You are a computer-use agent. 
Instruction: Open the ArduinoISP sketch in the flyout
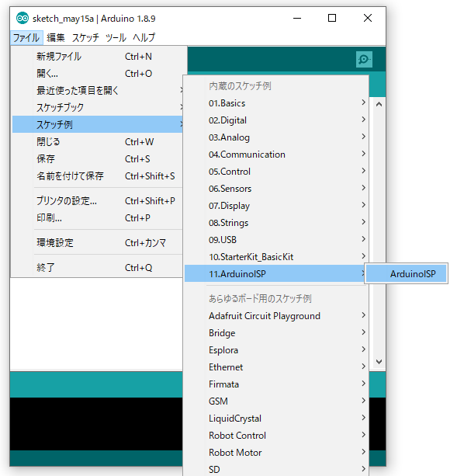pyautogui.click(x=406, y=273)
